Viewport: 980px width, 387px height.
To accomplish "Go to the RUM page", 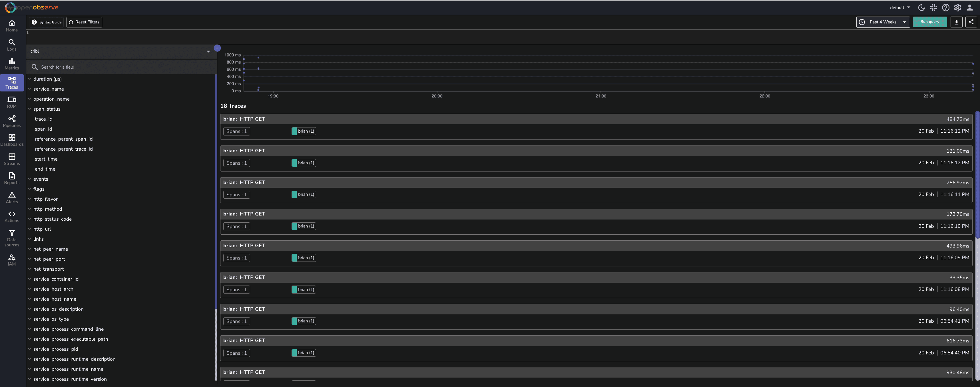I will (x=12, y=102).
